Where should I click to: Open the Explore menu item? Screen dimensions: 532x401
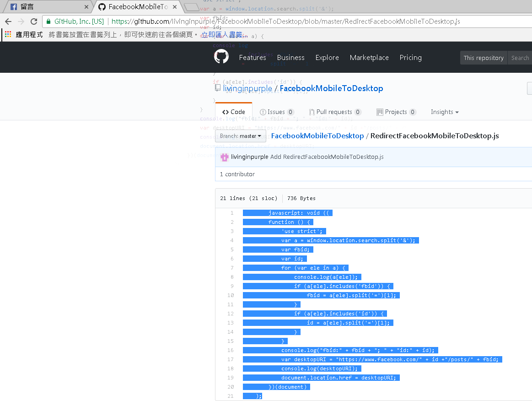pos(327,58)
